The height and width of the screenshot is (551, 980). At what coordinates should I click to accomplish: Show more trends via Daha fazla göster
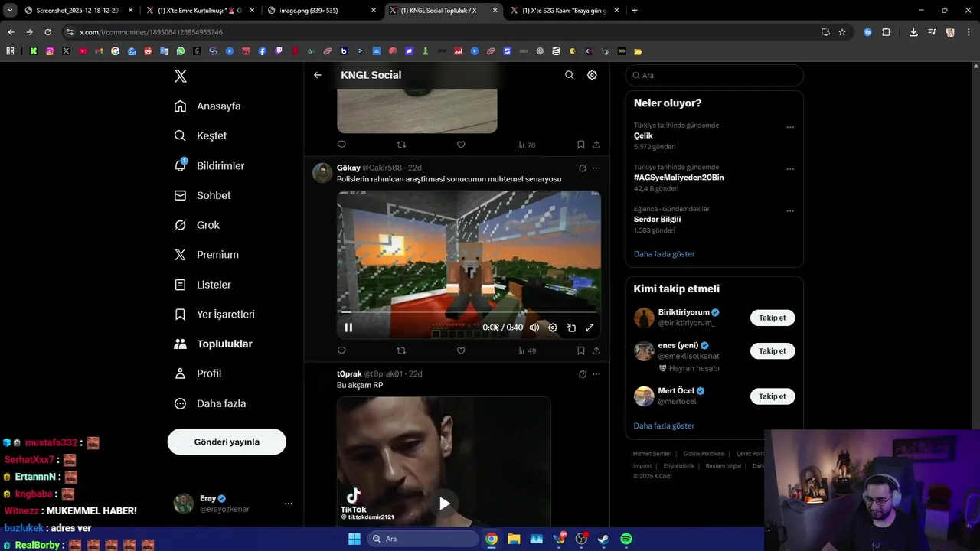tap(664, 254)
